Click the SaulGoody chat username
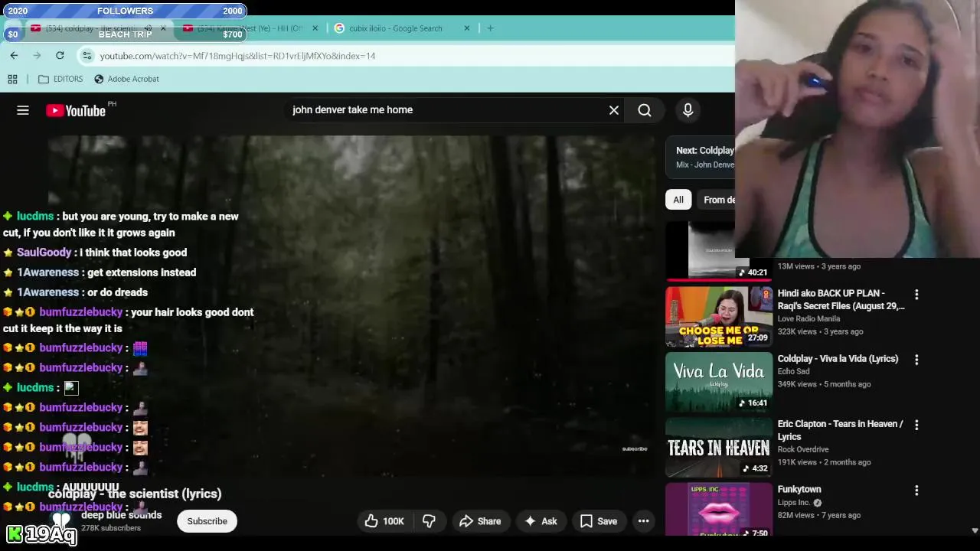 click(44, 253)
